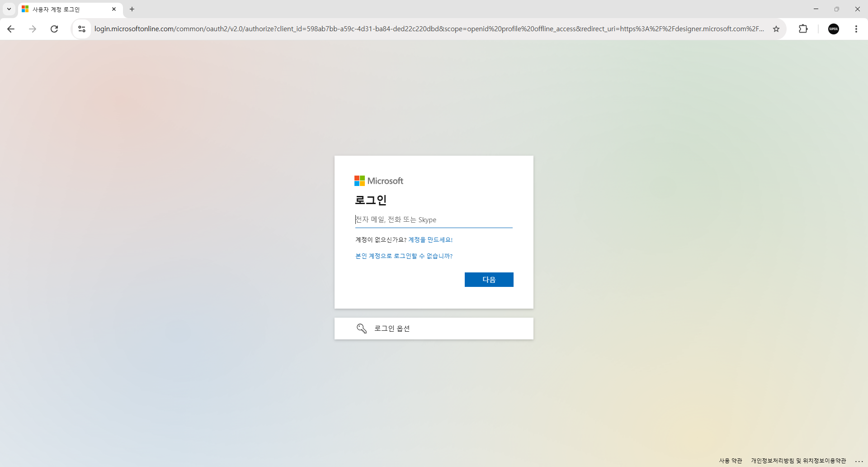The height and width of the screenshot is (467, 868).
Task: Click the address bar URL
Action: pyautogui.click(x=429, y=29)
